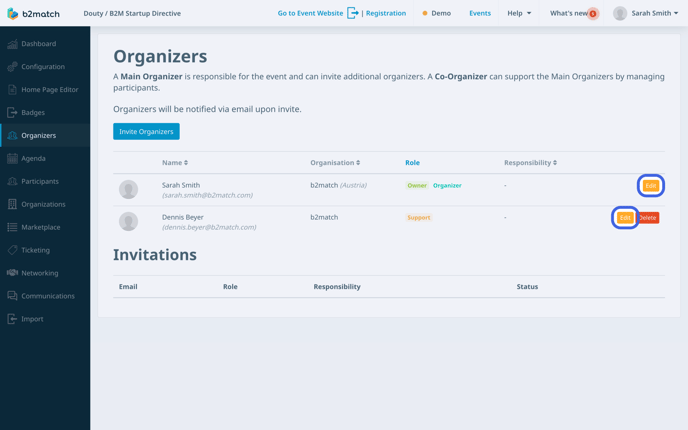Click the Participants icon

(12, 181)
